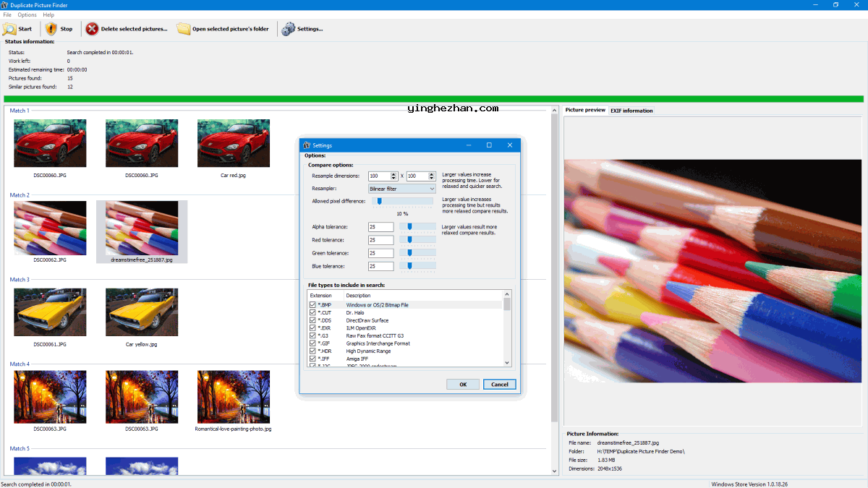Viewport: 868px width, 488px height.
Task: Click the Green tolerance slider
Action: click(417, 253)
